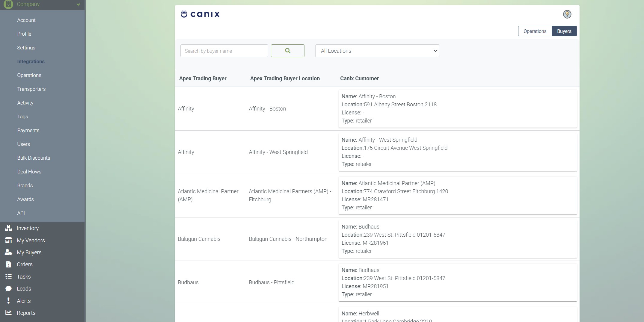Open the API settings link

tap(21, 213)
